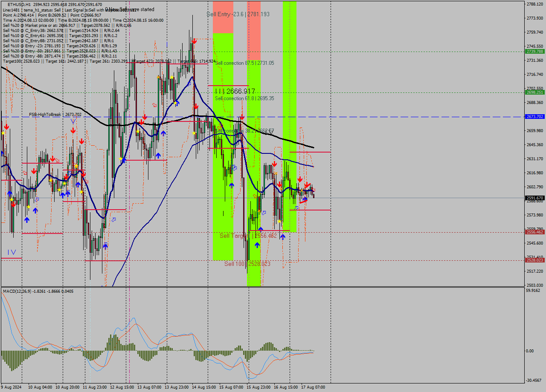Click the green 2739.788 price tag
546x392 pixels.
click(x=535, y=51)
